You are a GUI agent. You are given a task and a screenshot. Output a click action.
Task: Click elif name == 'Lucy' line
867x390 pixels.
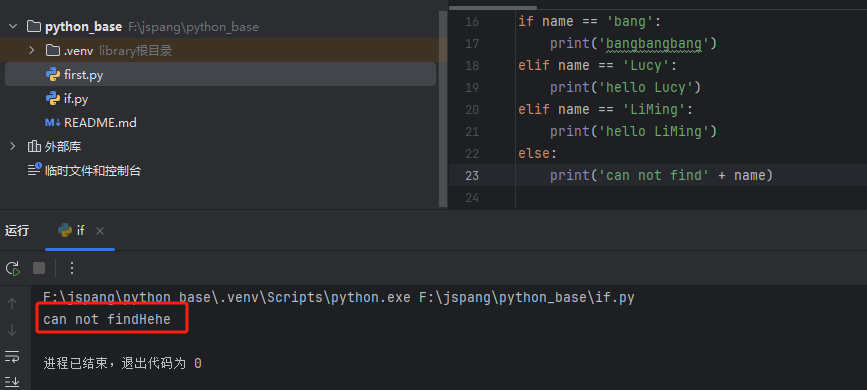click(598, 65)
